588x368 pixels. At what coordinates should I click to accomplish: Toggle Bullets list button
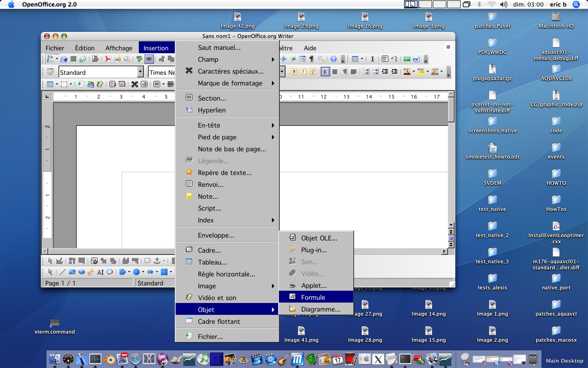click(376, 72)
